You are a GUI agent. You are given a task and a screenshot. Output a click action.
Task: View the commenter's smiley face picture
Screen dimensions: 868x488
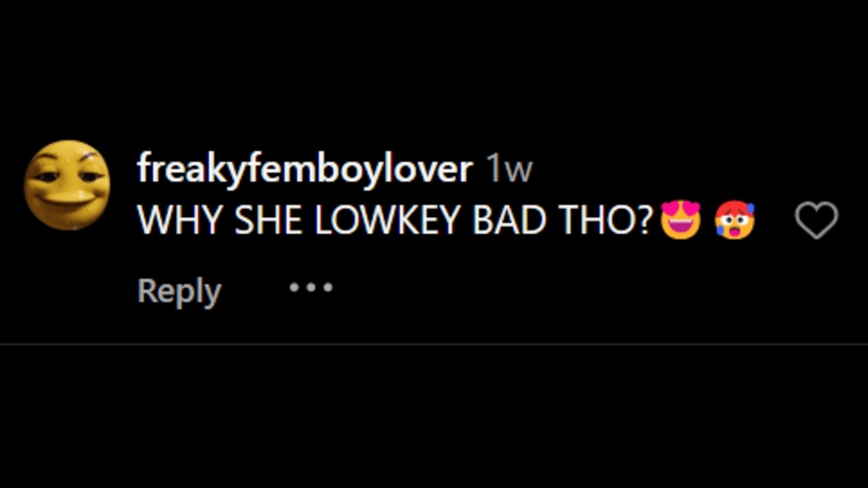click(67, 185)
